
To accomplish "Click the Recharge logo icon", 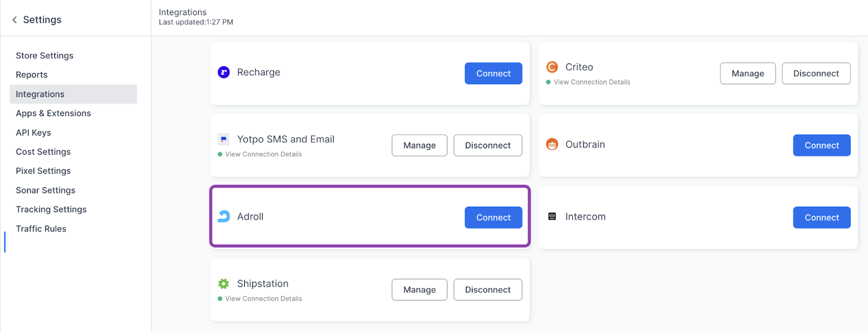I will (224, 72).
